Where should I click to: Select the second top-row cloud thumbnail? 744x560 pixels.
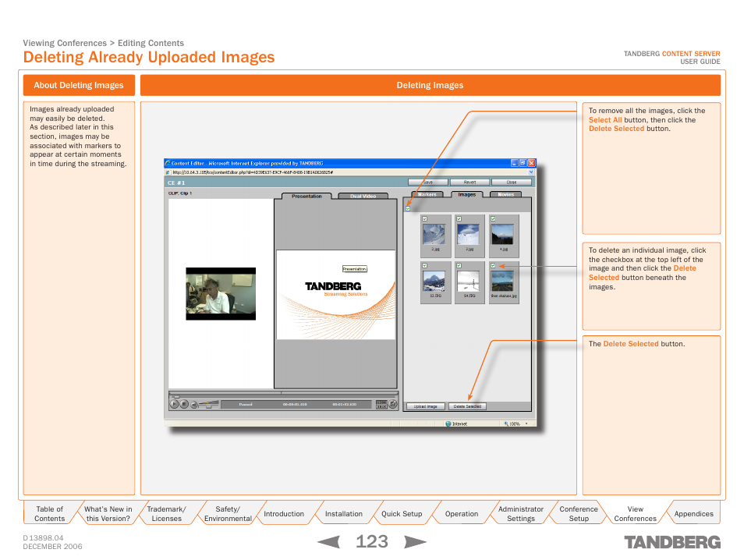(469, 235)
